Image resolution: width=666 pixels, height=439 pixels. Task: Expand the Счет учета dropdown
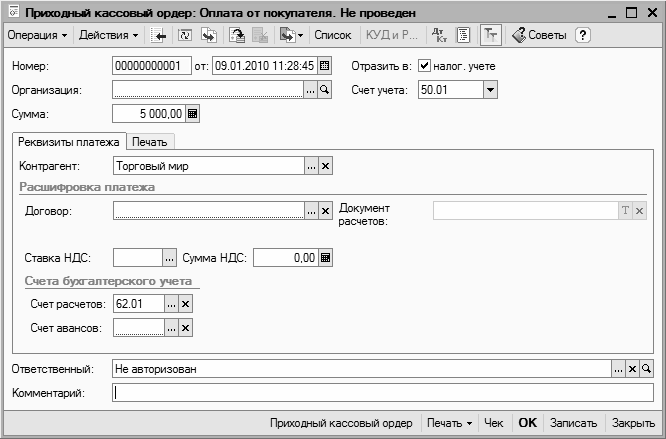pos(490,90)
